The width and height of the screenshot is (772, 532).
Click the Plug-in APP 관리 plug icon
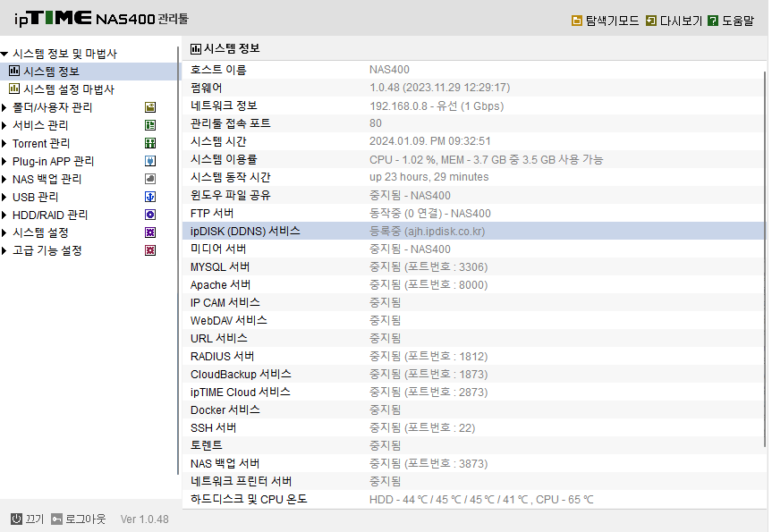coord(150,161)
